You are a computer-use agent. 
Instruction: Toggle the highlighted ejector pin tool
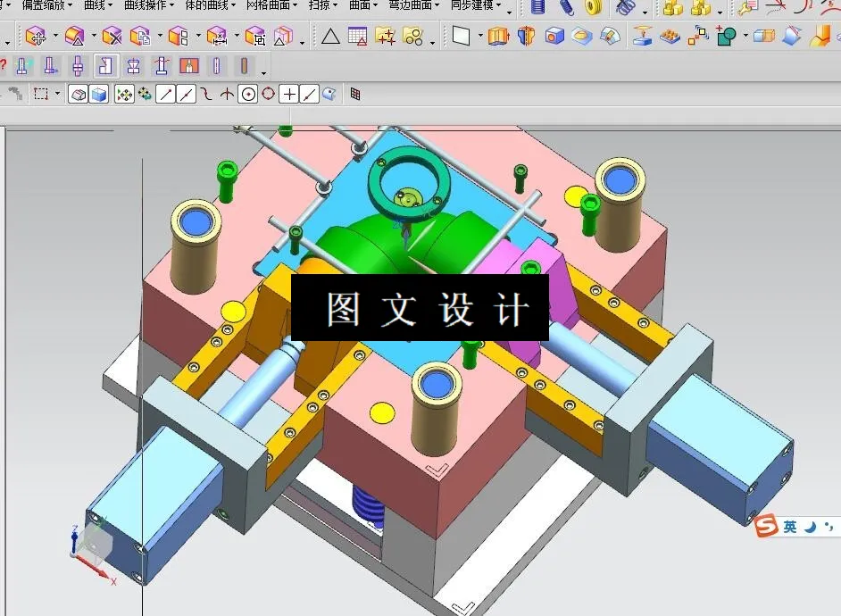click(x=105, y=65)
